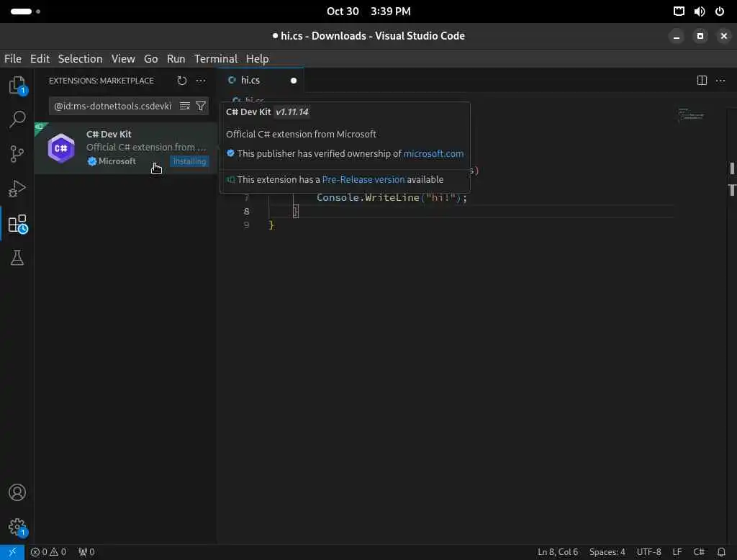Click the Installing button for C# Dev Kit
The image size is (737, 560).
[189, 161]
